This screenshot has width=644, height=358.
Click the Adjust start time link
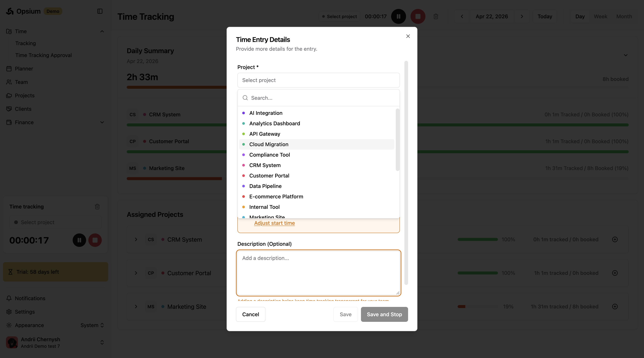[274, 223]
